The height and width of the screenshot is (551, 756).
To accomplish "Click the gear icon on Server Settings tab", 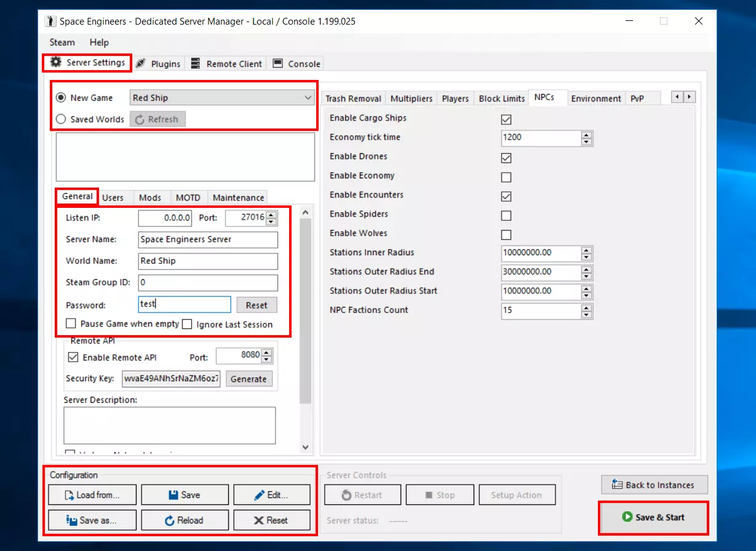I will [56, 62].
